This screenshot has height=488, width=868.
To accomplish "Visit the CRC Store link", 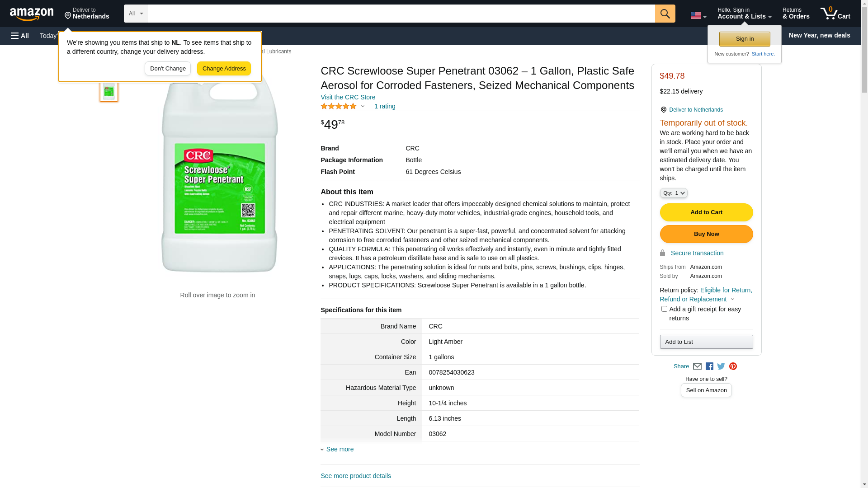I will [x=348, y=97].
